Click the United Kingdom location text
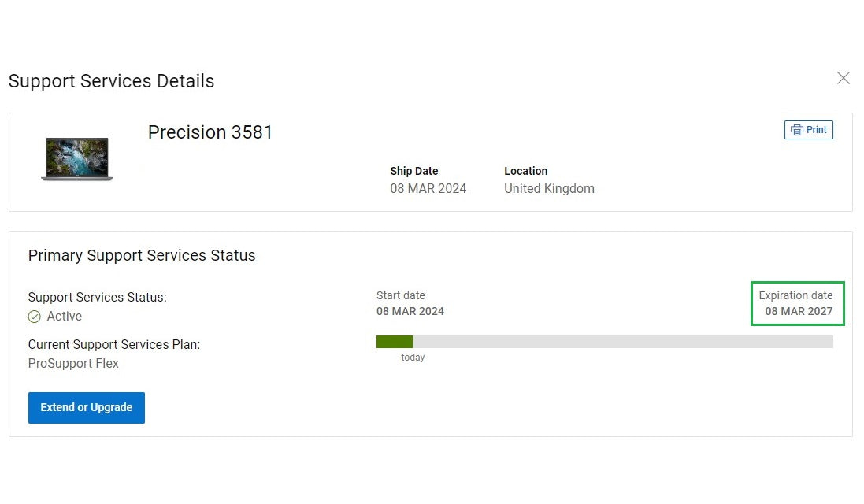The width and height of the screenshot is (864, 504). click(549, 189)
